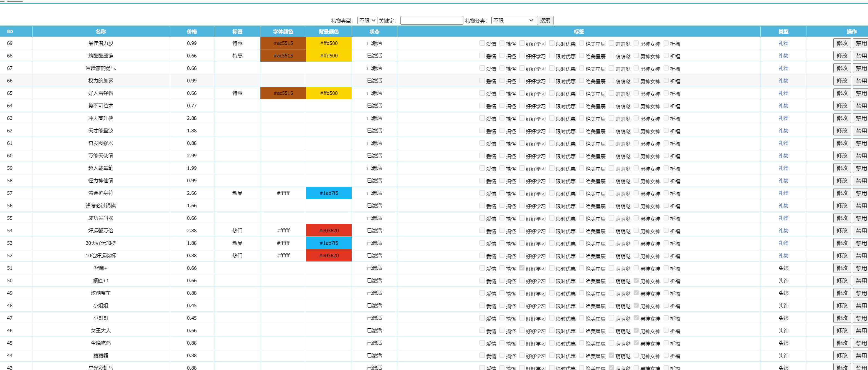Click 已激活 status in 今晚吃鸡 row
The width and height of the screenshot is (868, 370).
(374, 343)
